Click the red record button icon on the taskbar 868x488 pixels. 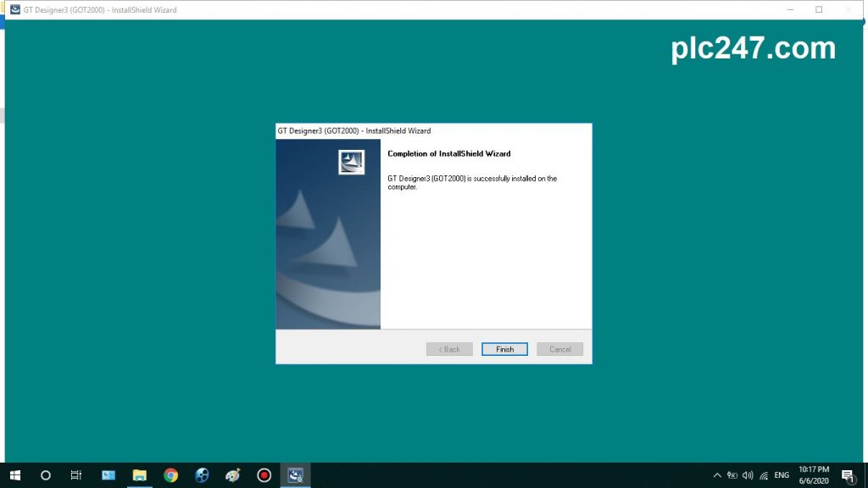click(264, 475)
